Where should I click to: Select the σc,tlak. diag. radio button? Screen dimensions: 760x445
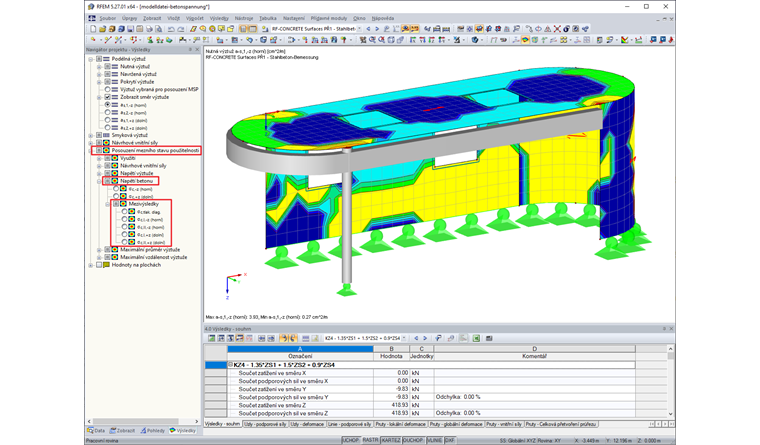[x=125, y=212]
